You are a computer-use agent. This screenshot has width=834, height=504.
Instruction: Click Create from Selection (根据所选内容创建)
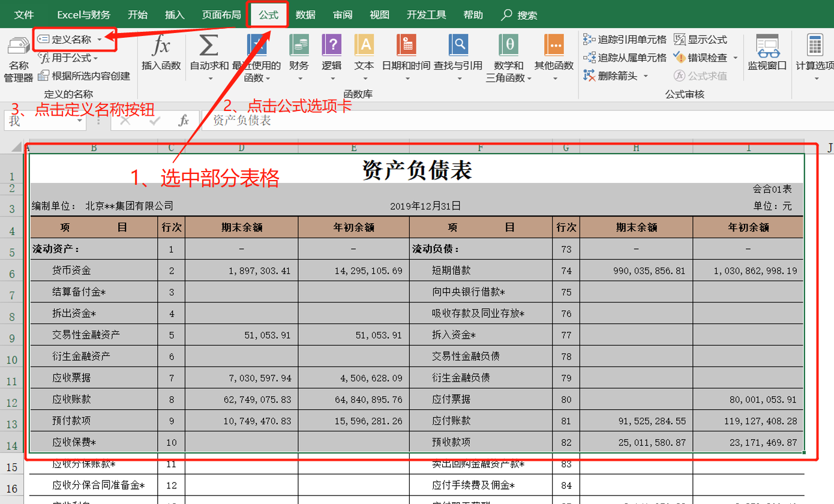tap(84, 76)
